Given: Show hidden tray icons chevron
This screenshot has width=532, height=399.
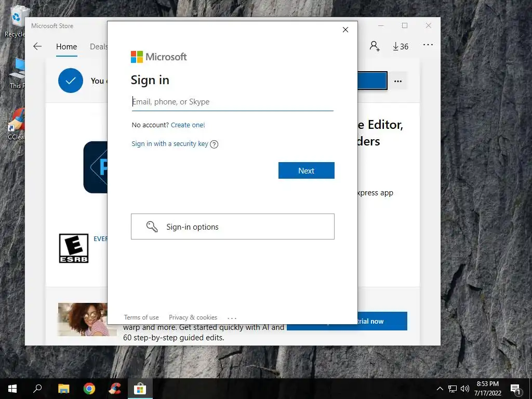Looking at the screenshot, I should [x=440, y=389].
